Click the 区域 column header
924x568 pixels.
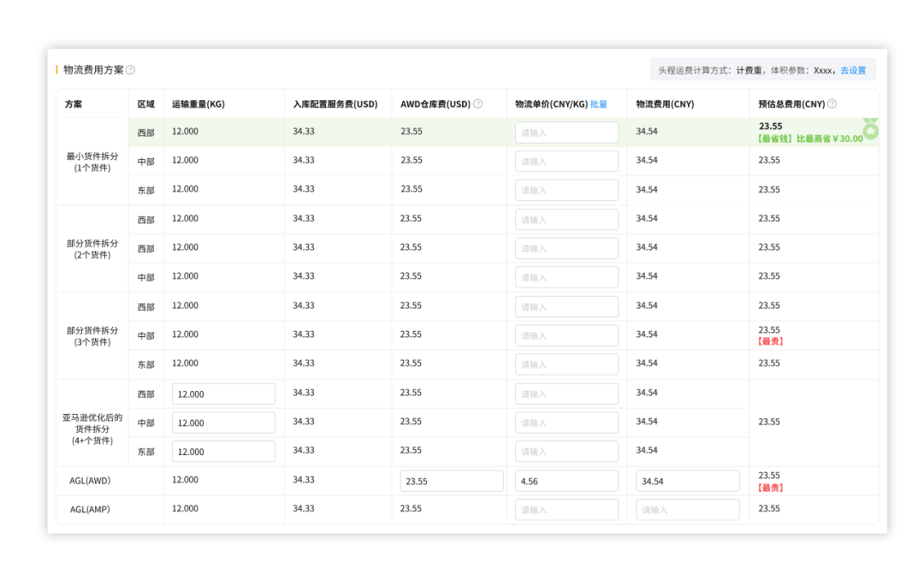point(146,104)
